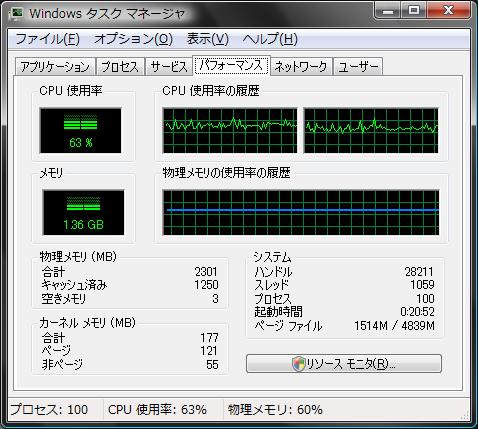Click the 起動時間 value 0:20:52

point(417,312)
